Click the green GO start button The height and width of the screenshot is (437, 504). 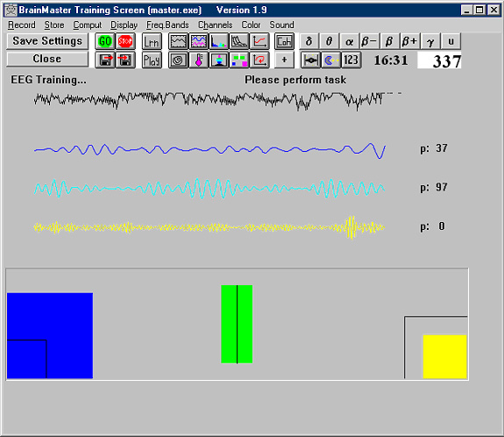point(105,41)
